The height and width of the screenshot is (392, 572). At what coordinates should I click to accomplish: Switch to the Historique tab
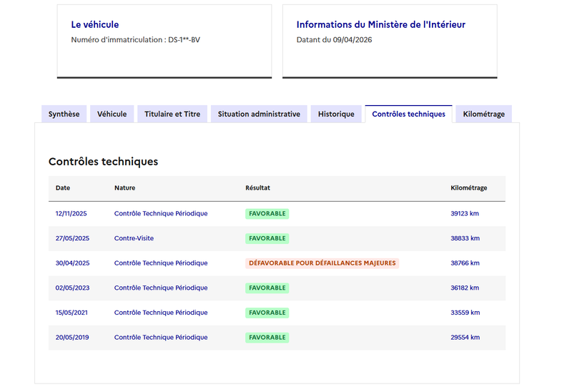point(336,114)
